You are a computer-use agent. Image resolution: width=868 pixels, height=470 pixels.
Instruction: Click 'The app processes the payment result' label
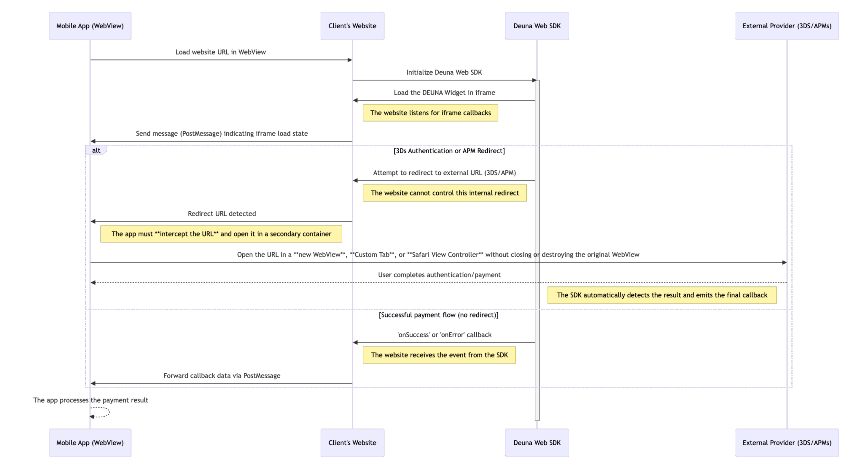pyautogui.click(x=90, y=400)
